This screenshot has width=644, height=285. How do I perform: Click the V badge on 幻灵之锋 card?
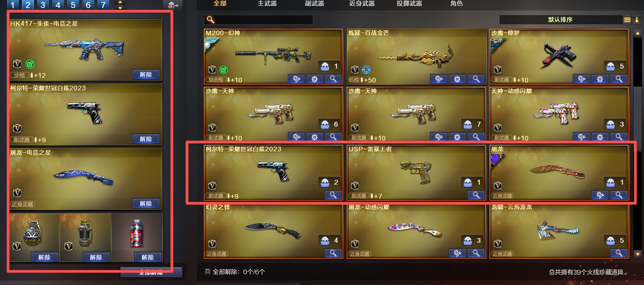coord(212,243)
